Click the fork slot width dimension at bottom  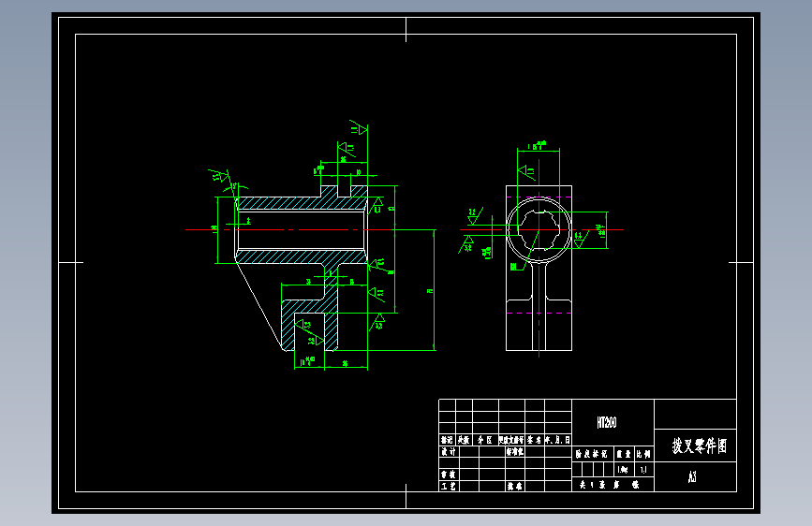[x=309, y=361]
